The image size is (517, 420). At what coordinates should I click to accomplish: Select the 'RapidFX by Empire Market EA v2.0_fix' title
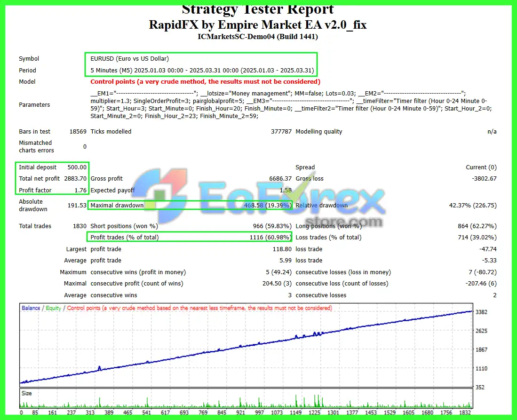pyautogui.click(x=258, y=25)
